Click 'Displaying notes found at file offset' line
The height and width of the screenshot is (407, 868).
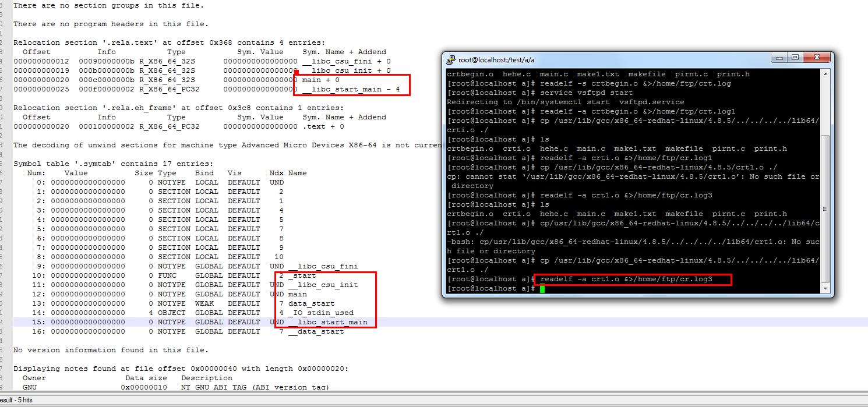tap(181, 369)
